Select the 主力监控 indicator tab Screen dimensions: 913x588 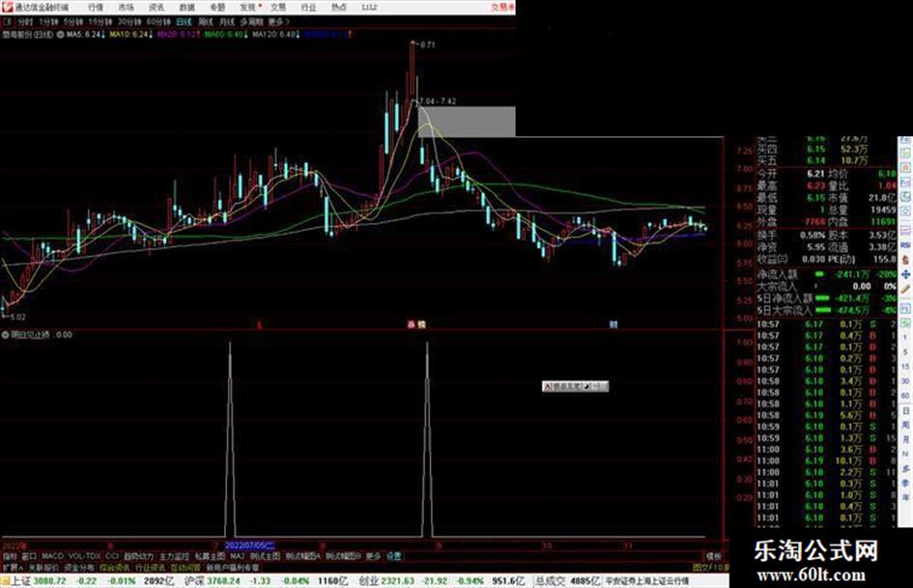tap(174, 556)
